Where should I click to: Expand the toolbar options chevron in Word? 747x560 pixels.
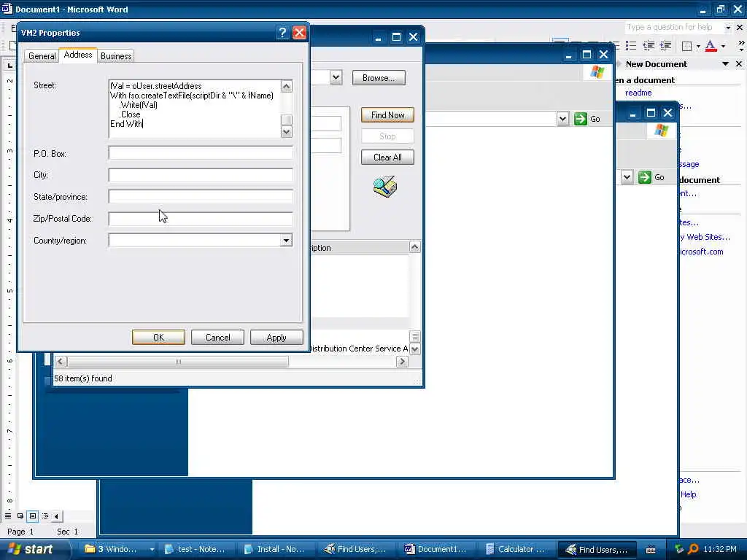740,46
